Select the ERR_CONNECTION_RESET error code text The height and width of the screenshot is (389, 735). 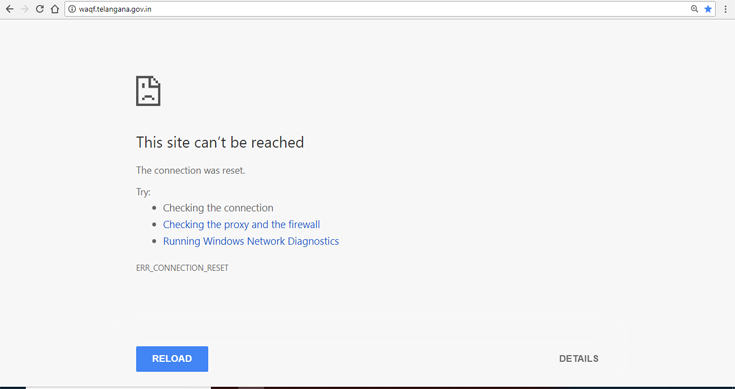(x=182, y=268)
